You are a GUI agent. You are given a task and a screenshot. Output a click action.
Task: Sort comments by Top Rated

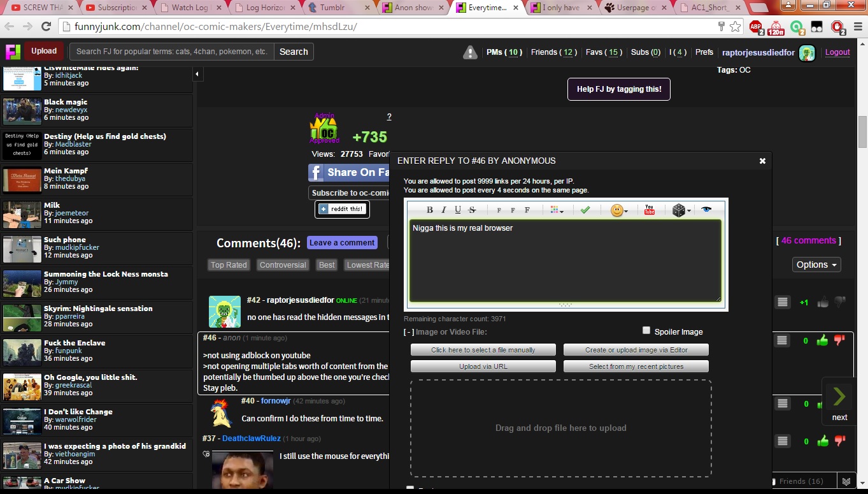[x=229, y=265]
